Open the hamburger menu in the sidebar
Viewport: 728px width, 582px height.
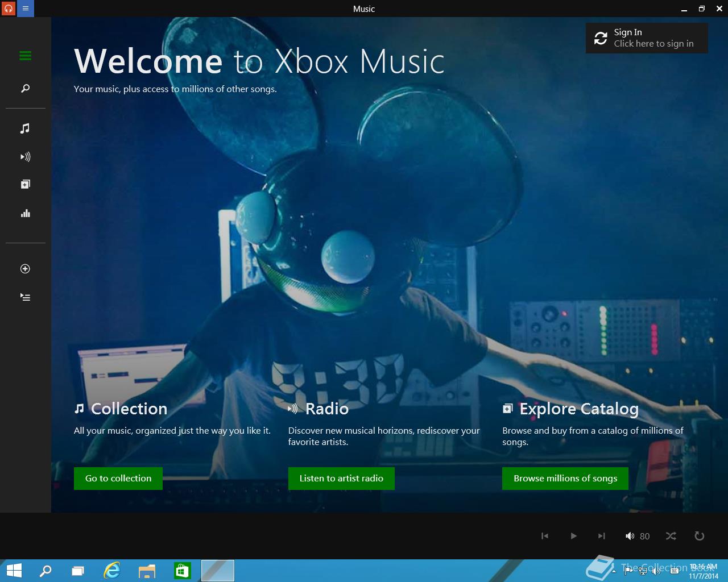pos(25,56)
